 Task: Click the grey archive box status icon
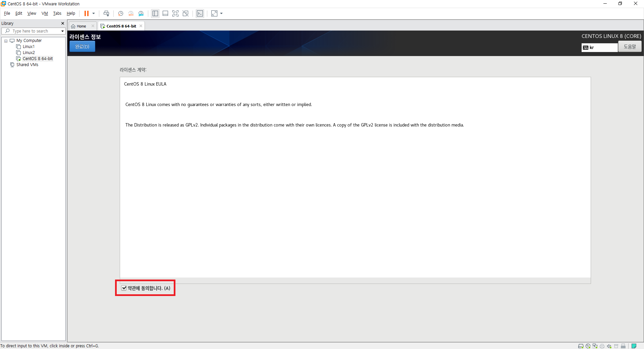click(x=616, y=346)
